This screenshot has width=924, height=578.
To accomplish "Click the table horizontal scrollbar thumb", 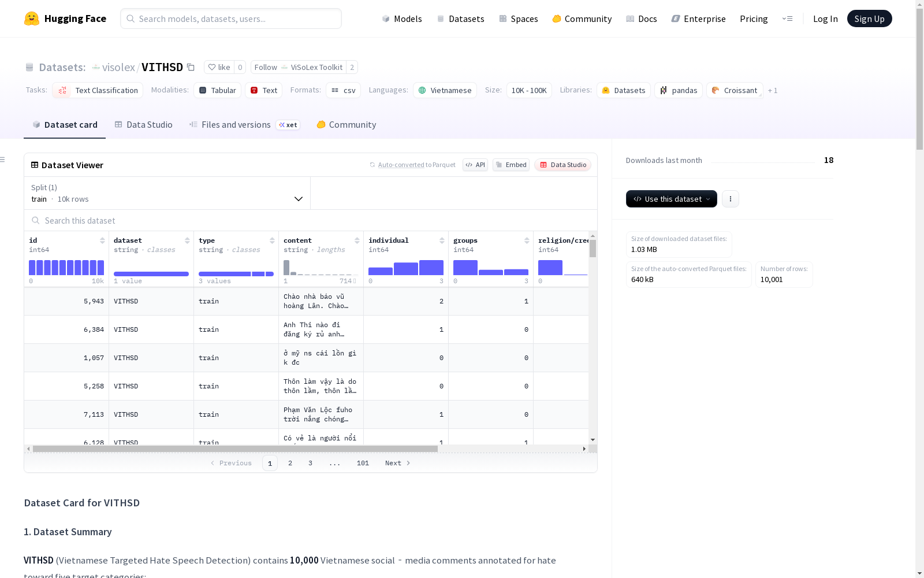I will tap(235, 449).
